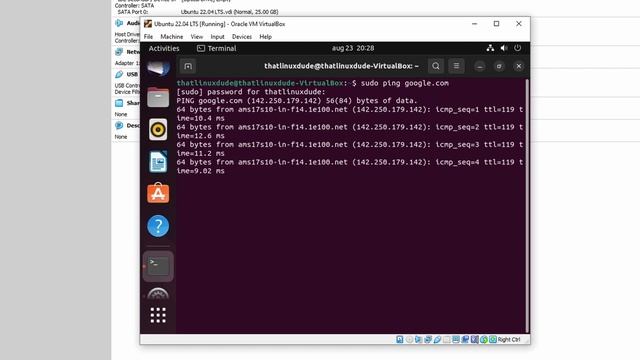Viewport: 640px width, 360px height.
Task: Open the Help menu in VirtualBox
Action: [265, 37]
